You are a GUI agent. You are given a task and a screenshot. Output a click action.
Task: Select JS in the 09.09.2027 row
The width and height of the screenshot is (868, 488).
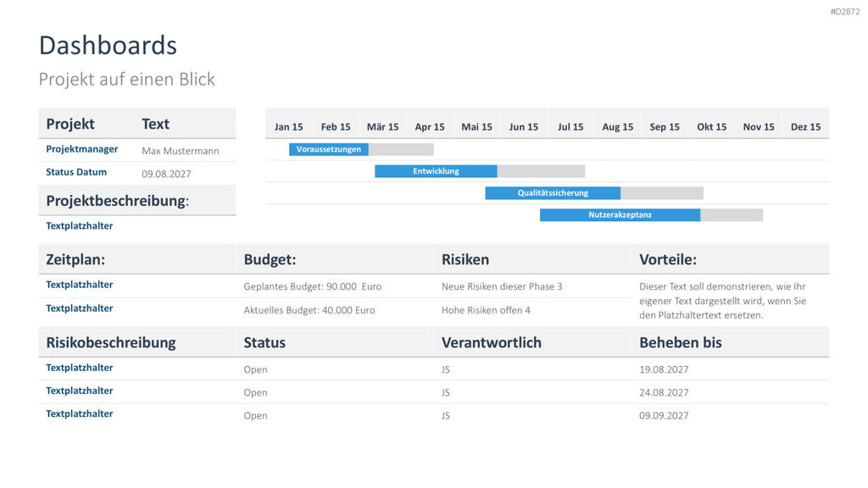(x=446, y=416)
